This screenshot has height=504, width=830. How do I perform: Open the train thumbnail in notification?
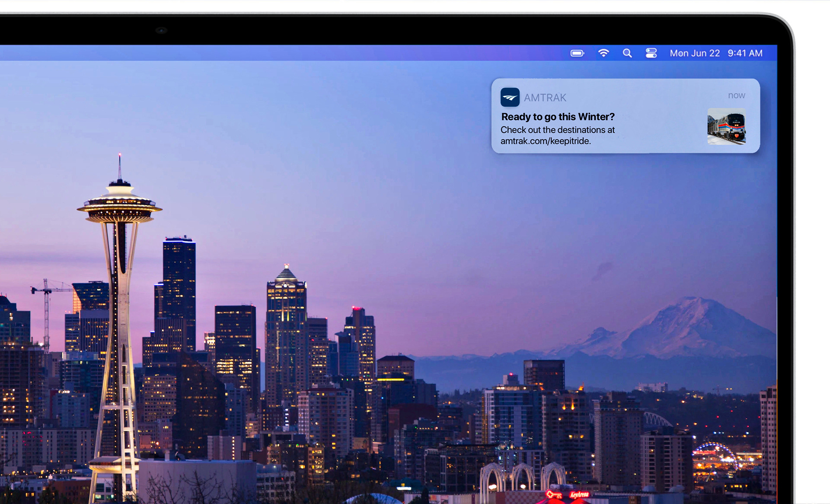click(x=727, y=126)
